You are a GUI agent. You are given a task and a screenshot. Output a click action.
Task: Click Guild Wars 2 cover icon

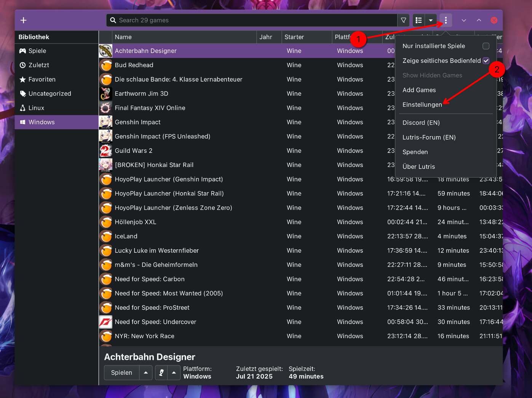click(x=105, y=151)
